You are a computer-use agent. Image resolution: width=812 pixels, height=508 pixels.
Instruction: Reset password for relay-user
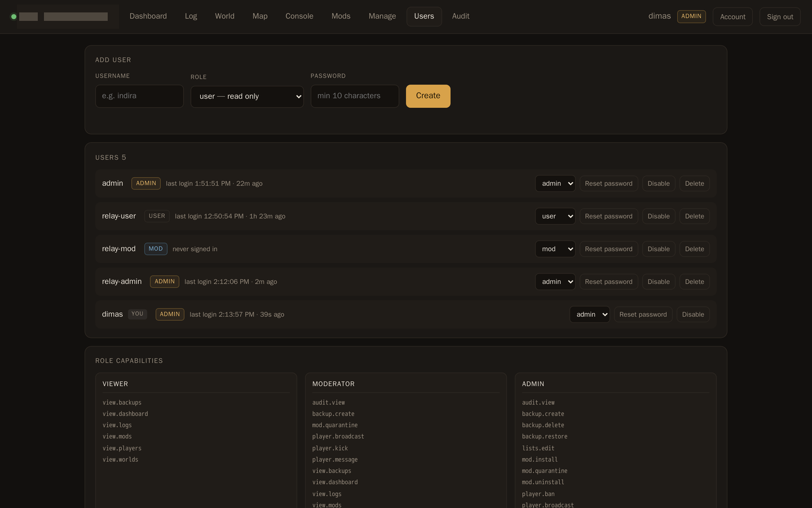[x=609, y=216]
